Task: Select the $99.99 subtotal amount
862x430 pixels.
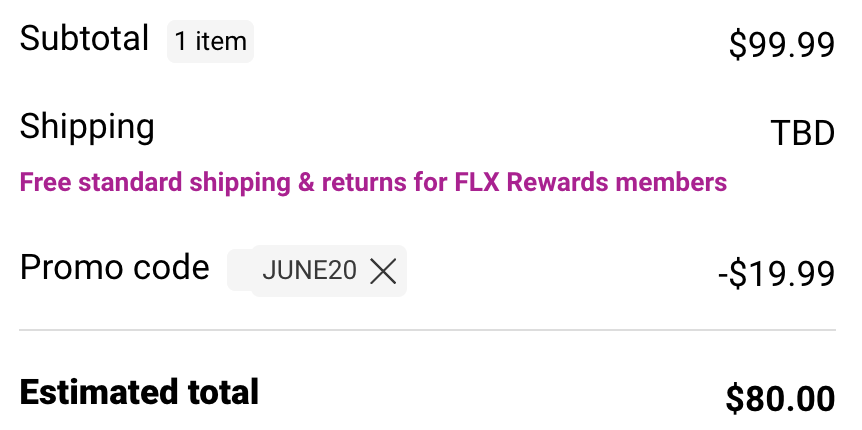Action: tap(781, 45)
